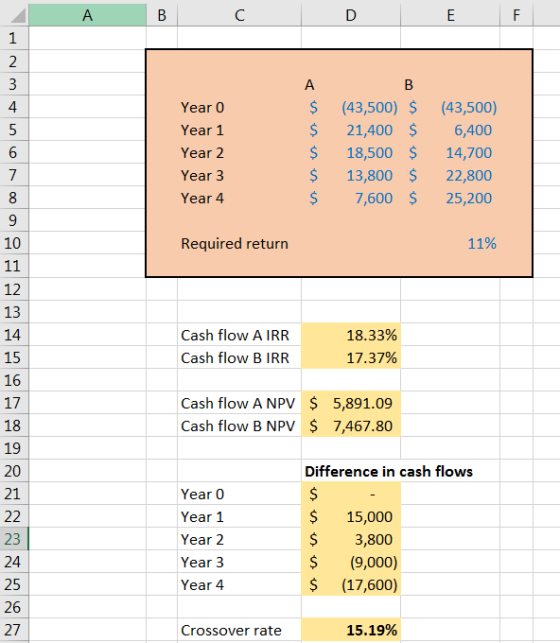This screenshot has height=643, width=560.
Task: Click the 'Cash flow B NPV' label
Action: tap(238, 426)
